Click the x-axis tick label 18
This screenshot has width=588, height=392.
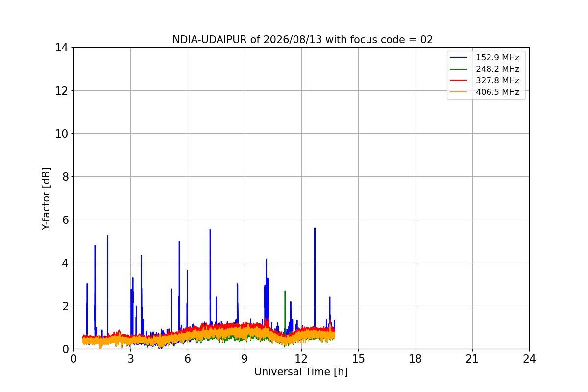(416, 359)
